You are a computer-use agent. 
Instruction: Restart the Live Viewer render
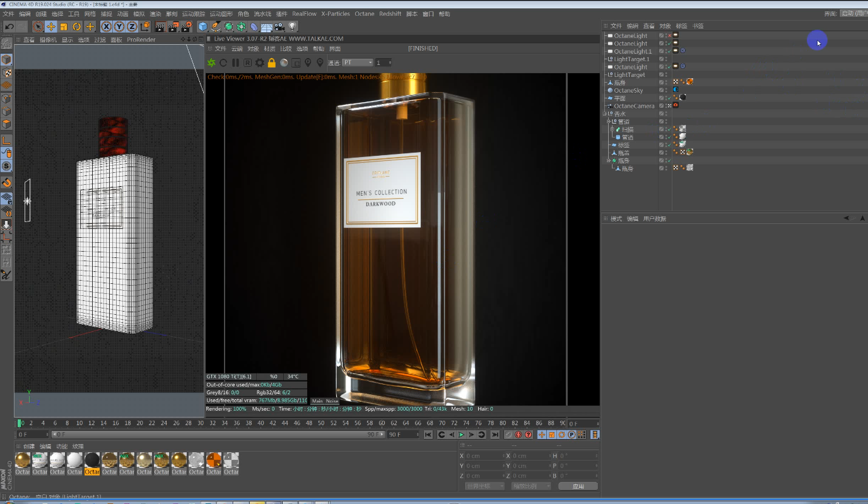pyautogui.click(x=223, y=62)
